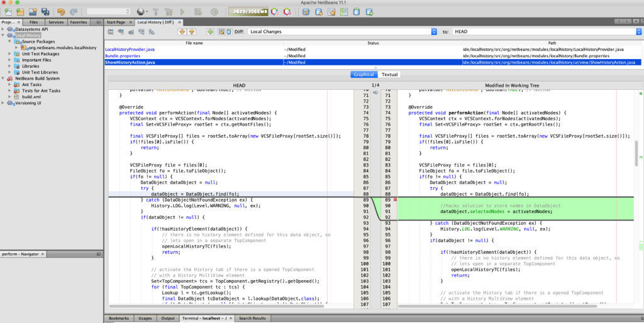The width and height of the screenshot is (644, 323).
Task: Click the Undo arrow icon
Action: (61, 11)
